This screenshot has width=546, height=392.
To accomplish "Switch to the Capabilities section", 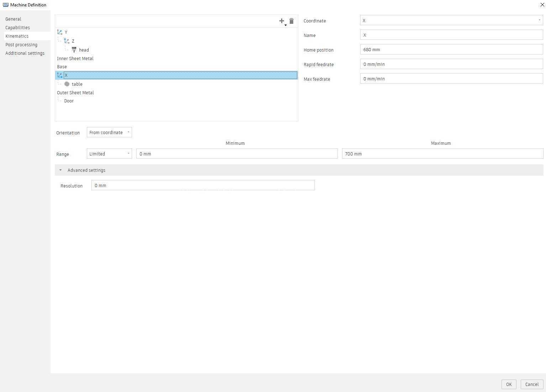I will (x=17, y=27).
